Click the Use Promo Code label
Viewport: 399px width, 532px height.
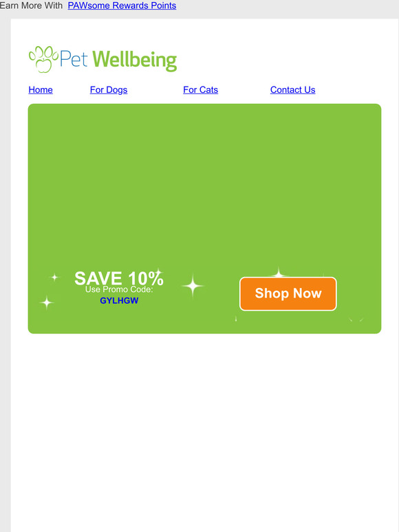coord(119,289)
